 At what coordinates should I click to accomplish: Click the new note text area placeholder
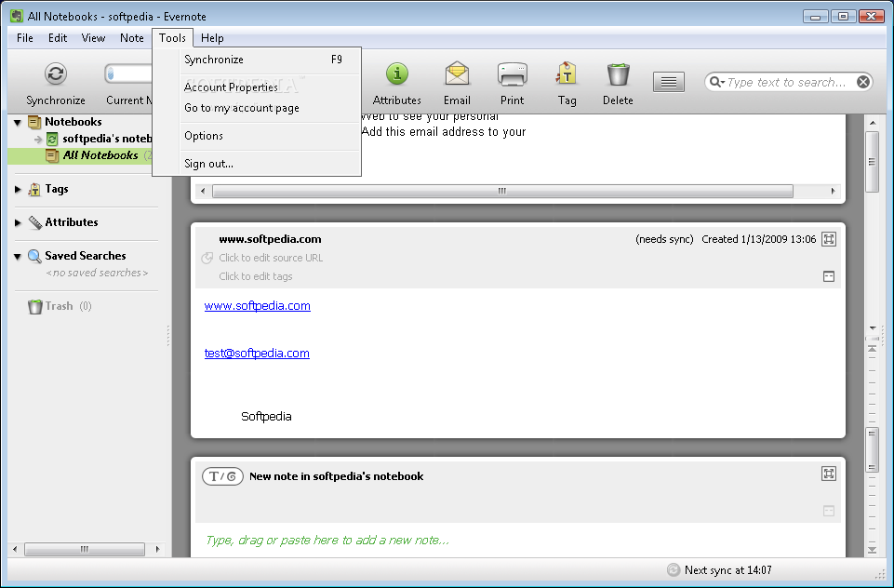point(327,541)
